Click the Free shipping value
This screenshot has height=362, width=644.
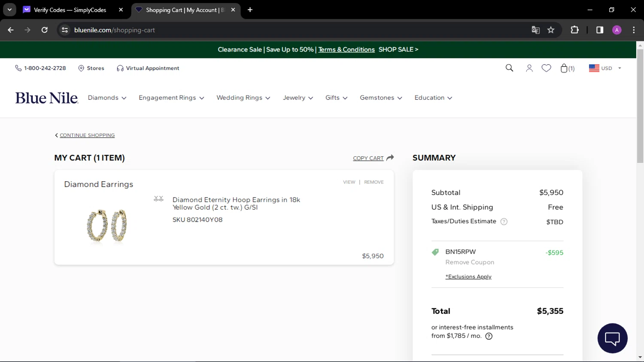tap(556, 207)
